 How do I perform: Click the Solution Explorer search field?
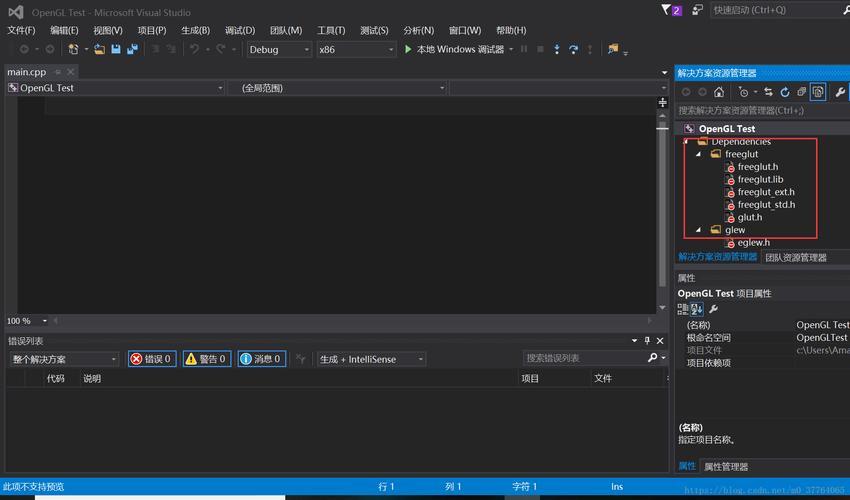click(x=762, y=111)
